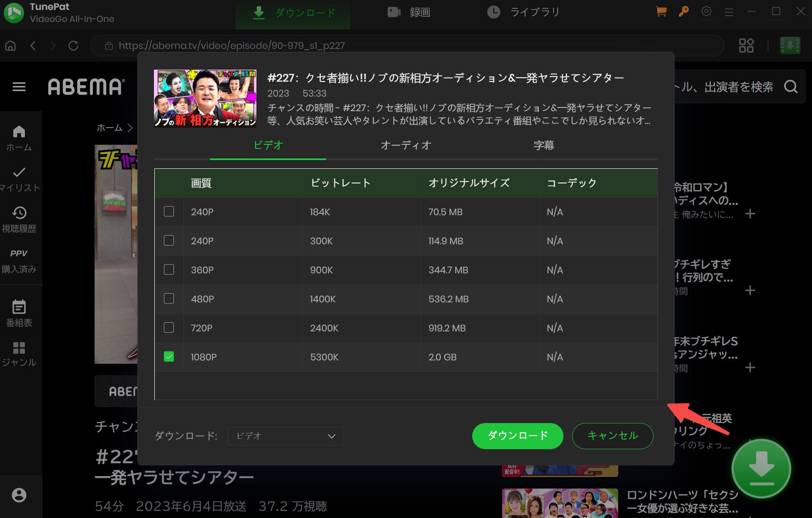This screenshot has height=518, width=812.
Task: Open ジャンル genres in sidebar
Action: [x=19, y=354]
